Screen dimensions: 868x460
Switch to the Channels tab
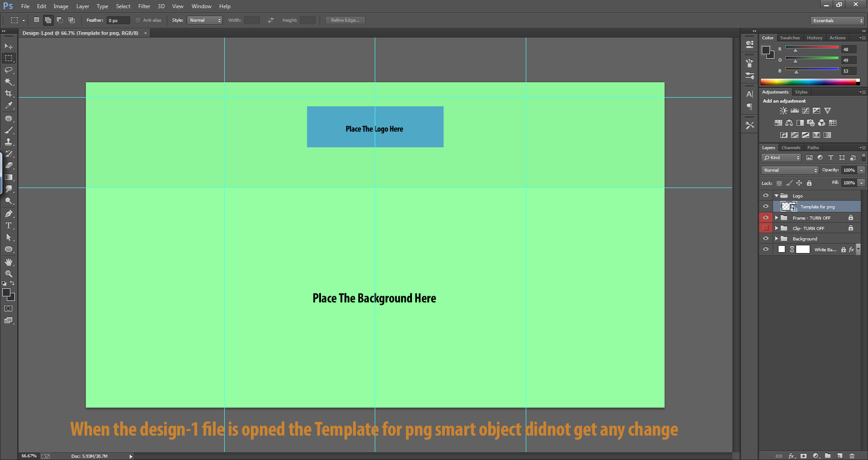pos(791,147)
